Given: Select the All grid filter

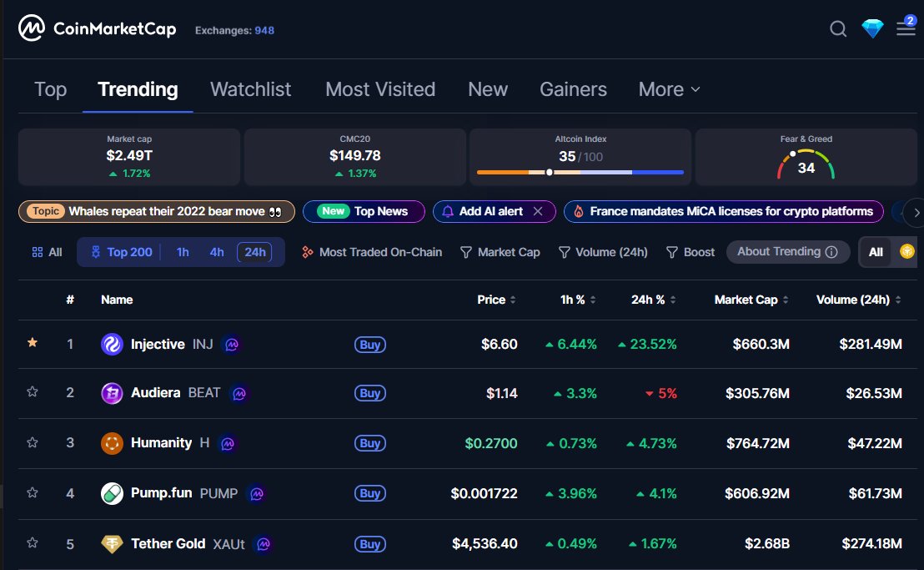Looking at the screenshot, I should [47, 252].
